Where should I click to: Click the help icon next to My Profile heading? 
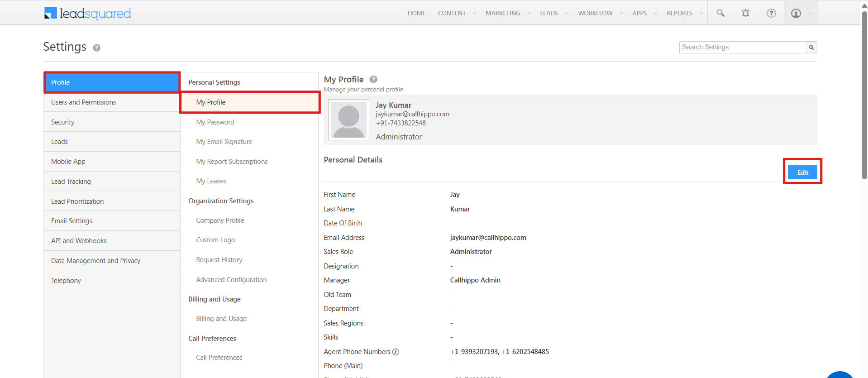click(373, 79)
